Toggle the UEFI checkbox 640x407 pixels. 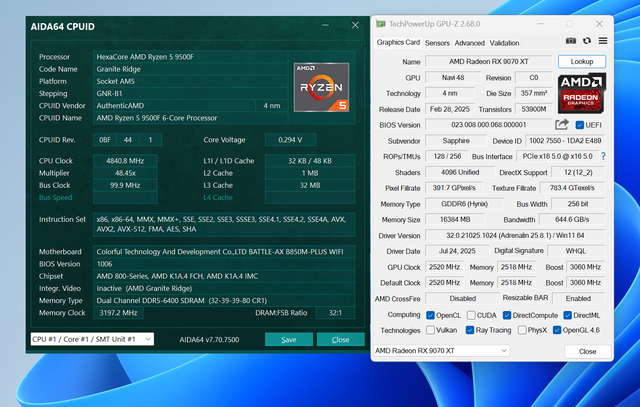pyautogui.click(x=579, y=125)
